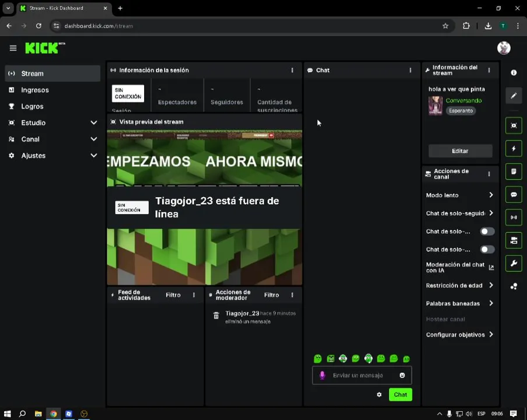Screen dimensions: 527x420
Task: Open the three-dot menu of the Chat panel
Action: (410, 70)
